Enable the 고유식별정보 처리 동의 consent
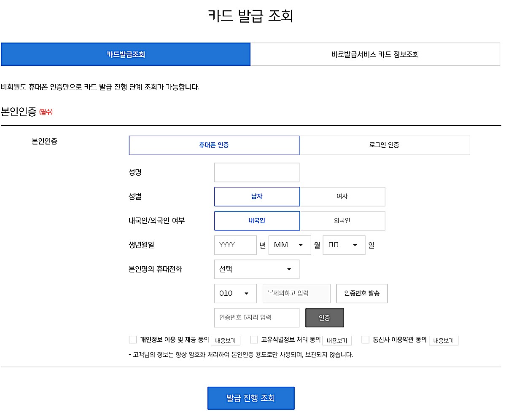This screenshot has width=506, height=420. 253,340
